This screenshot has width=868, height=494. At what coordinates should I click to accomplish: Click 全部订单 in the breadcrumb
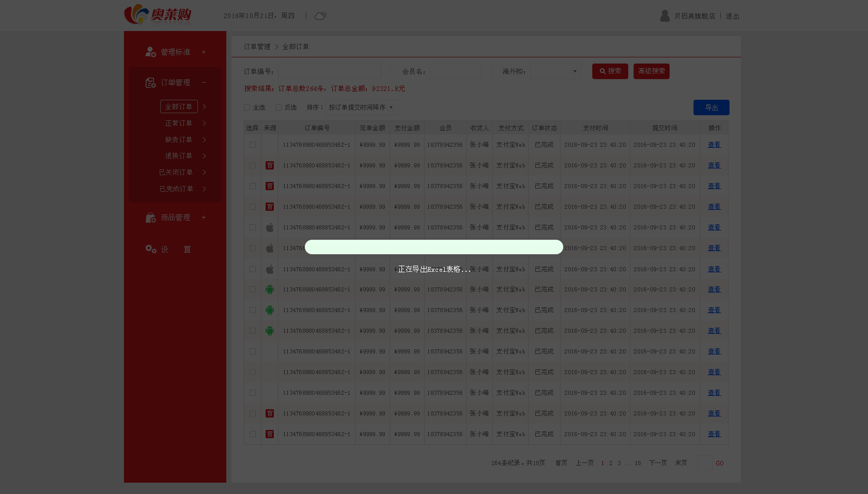(x=296, y=47)
